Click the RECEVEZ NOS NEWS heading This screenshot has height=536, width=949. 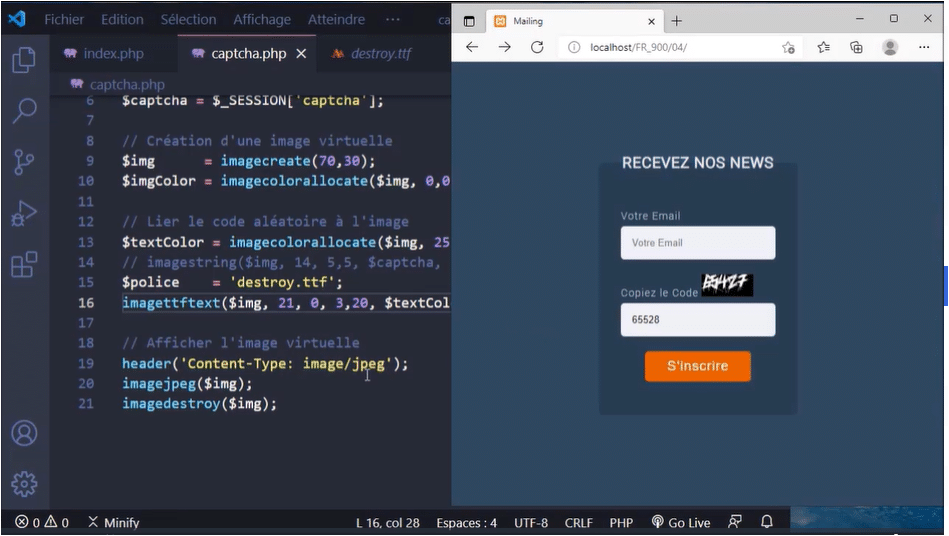click(698, 163)
